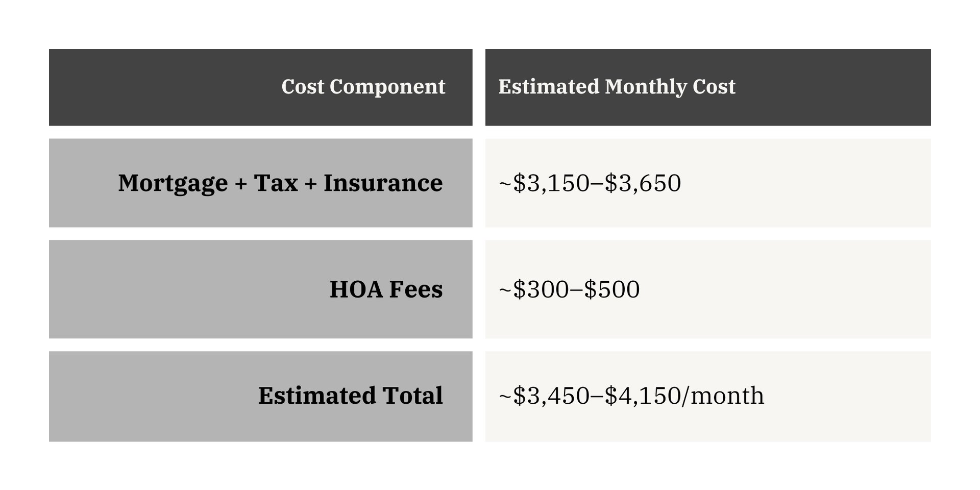
Task: Click the $3,650 upper mortgage estimate
Action: 643,183
